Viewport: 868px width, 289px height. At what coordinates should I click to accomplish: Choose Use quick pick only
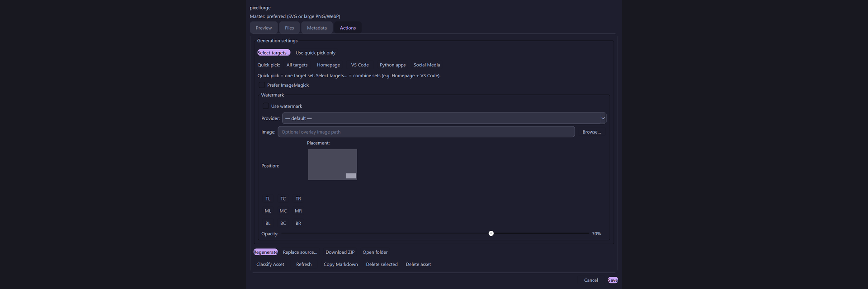click(x=316, y=53)
